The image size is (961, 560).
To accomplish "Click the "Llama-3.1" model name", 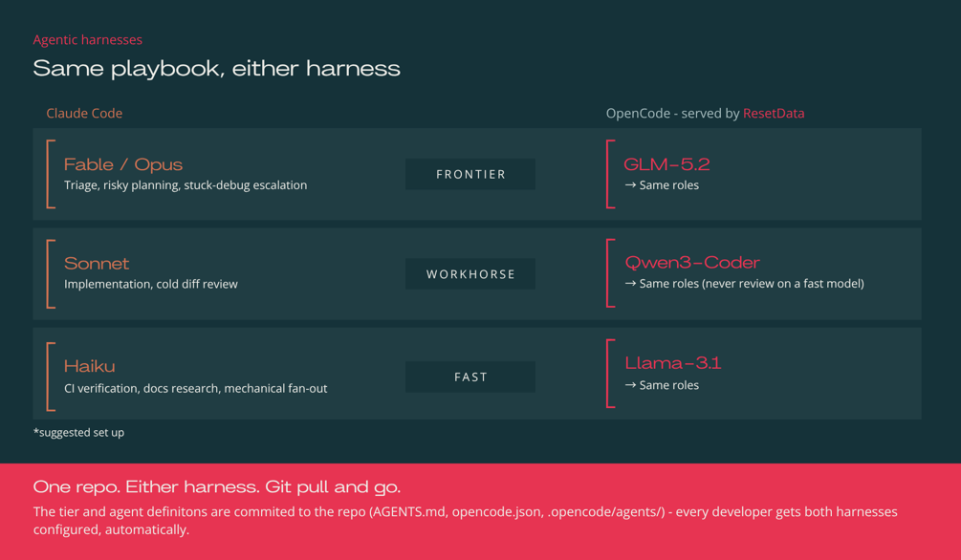I will point(673,363).
